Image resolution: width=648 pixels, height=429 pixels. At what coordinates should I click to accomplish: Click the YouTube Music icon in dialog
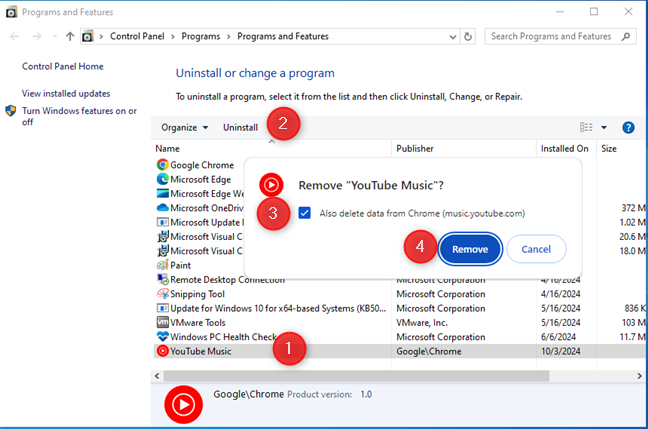(271, 185)
